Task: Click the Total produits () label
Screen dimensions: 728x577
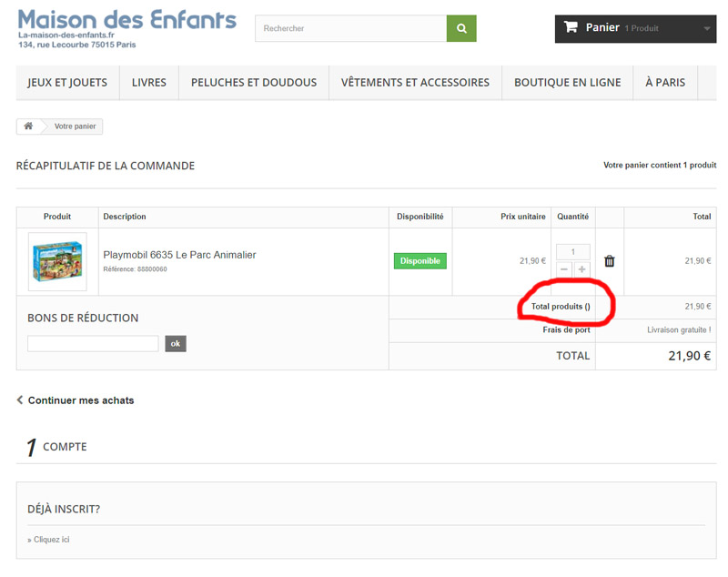Action: [x=561, y=307]
